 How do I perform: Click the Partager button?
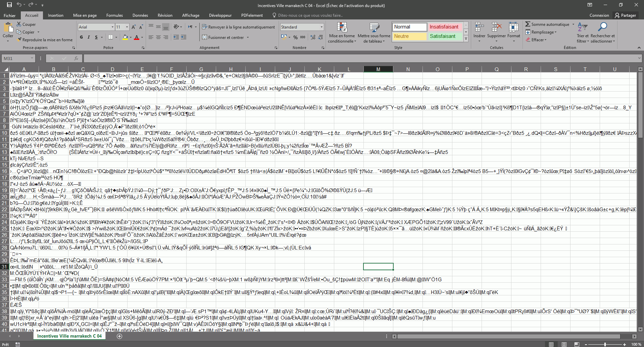point(626,15)
